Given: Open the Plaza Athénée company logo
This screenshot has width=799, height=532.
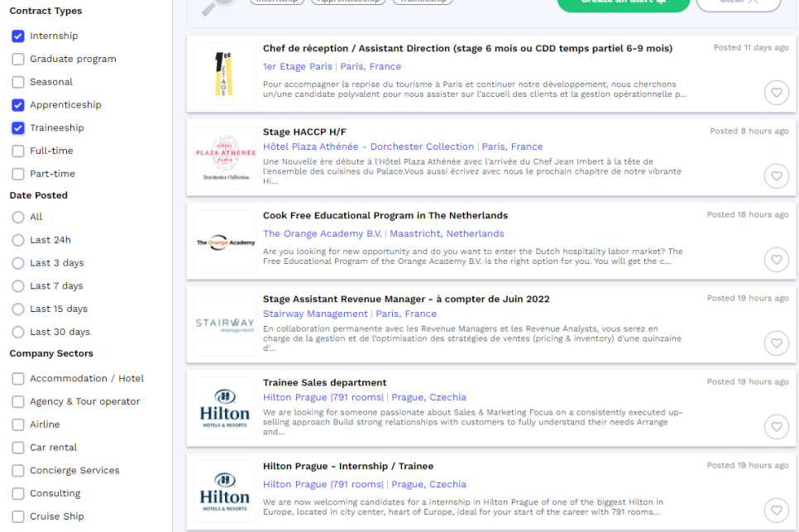Looking at the screenshot, I should (225, 157).
